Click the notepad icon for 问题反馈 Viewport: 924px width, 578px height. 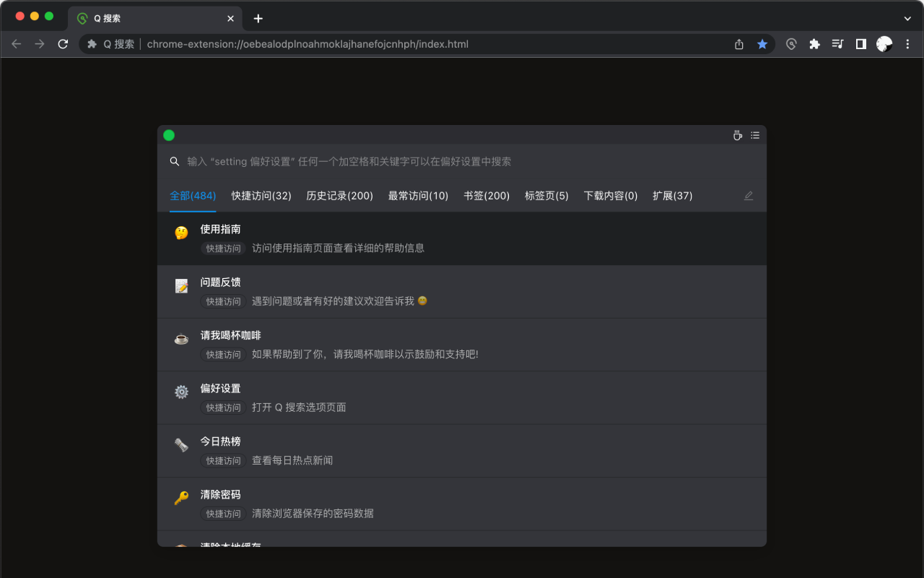pyautogui.click(x=181, y=286)
